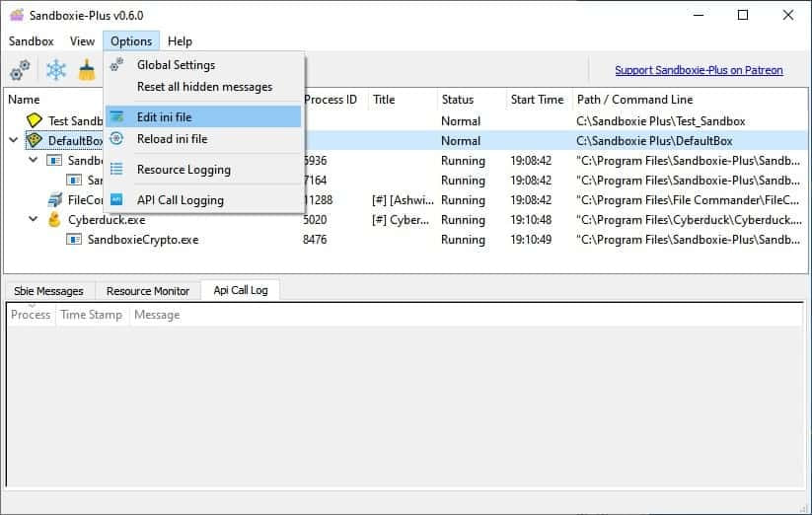The width and height of the screenshot is (812, 515).
Task: Choose Edit ini file option
Action: [203, 117]
